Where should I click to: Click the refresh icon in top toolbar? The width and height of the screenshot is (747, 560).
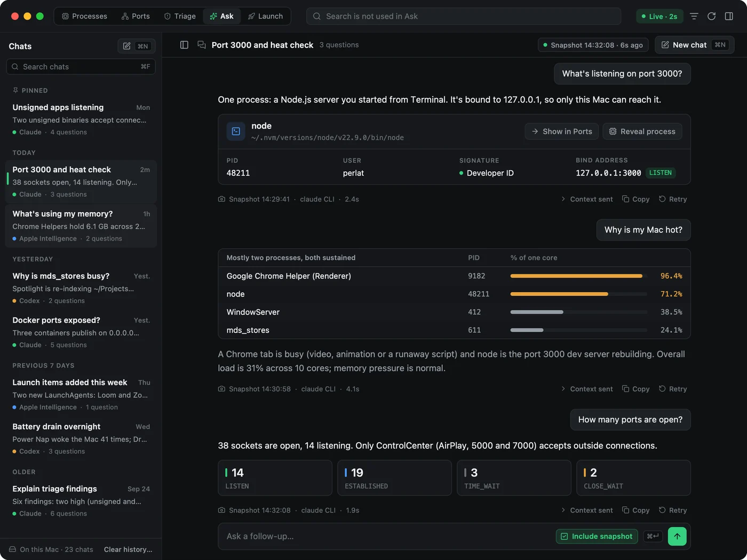[711, 16]
